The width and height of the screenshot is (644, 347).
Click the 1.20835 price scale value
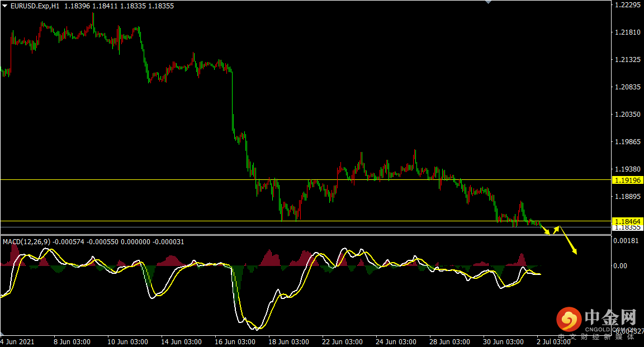628,87
